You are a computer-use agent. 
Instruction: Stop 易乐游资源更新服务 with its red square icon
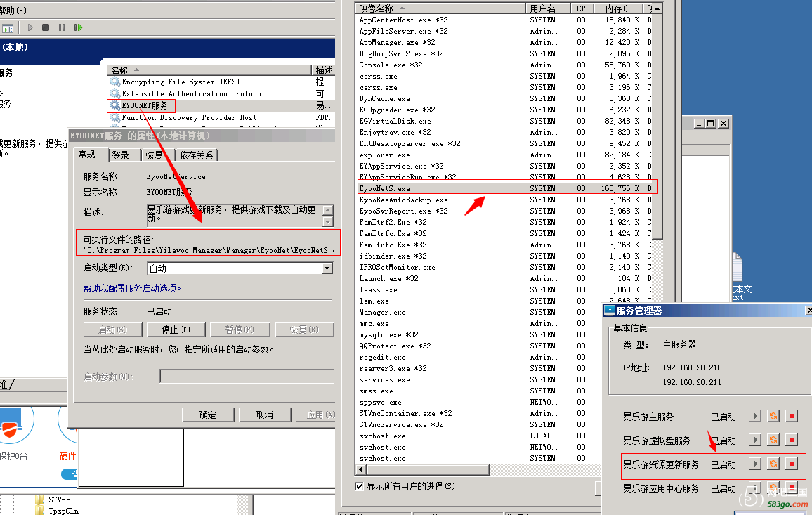point(792,464)
